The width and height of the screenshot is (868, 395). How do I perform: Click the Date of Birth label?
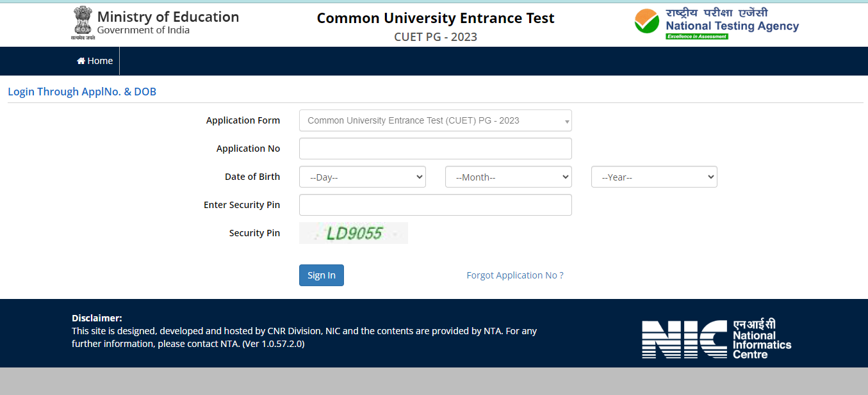252,177
